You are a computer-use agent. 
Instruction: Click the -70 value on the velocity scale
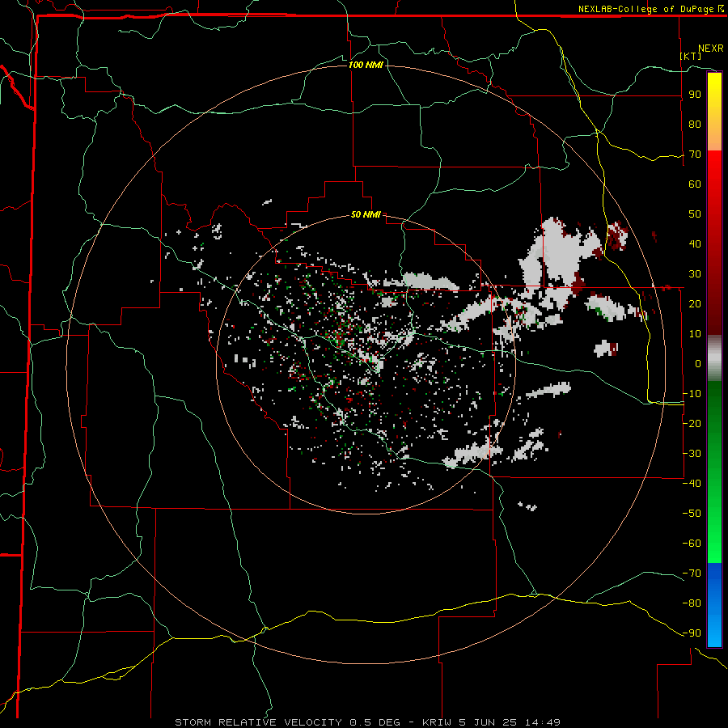pyautogui.click(x=692, y=574)
